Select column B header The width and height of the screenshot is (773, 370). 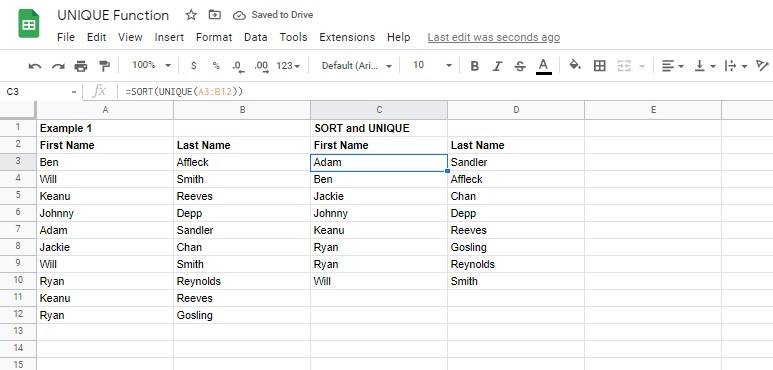tap(242, 110)
